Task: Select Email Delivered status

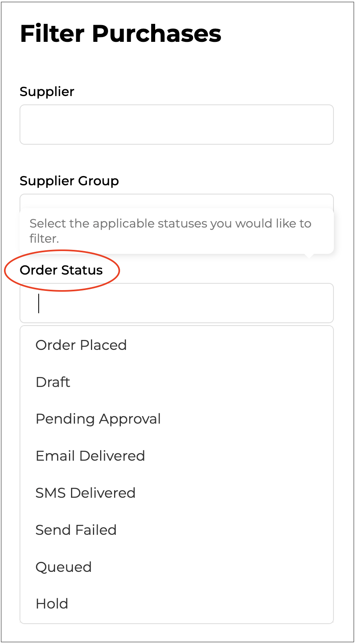Action: [90, 456]
